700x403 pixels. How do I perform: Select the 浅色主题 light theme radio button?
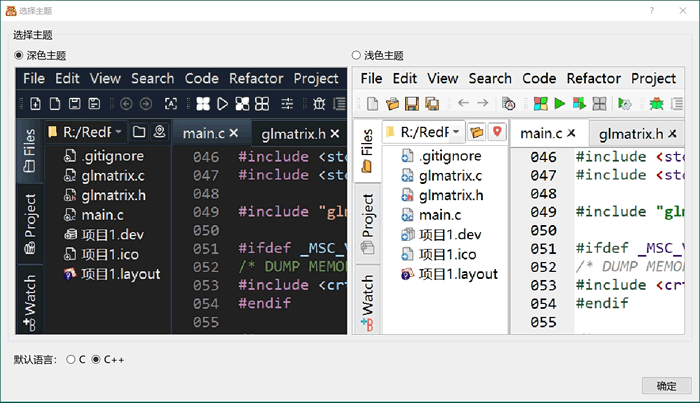click(356, 55)
